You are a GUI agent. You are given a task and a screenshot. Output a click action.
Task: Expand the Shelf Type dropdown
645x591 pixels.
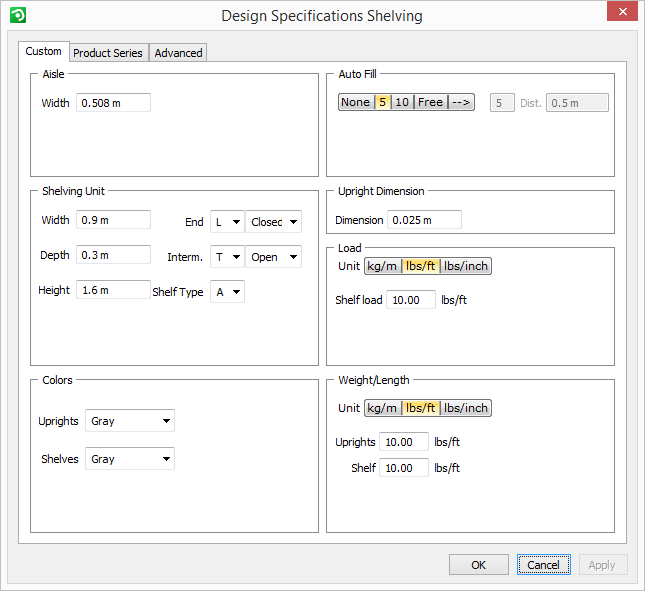pyautogui.click(x=227, y=291)
